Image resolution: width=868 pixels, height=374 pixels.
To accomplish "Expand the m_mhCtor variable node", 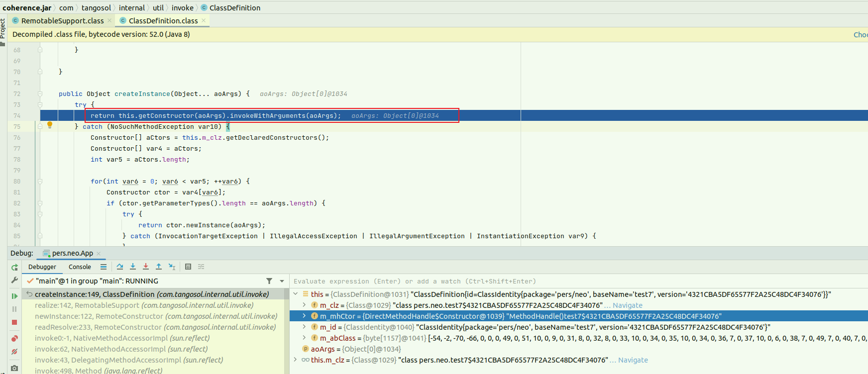I will pos(304,316).
